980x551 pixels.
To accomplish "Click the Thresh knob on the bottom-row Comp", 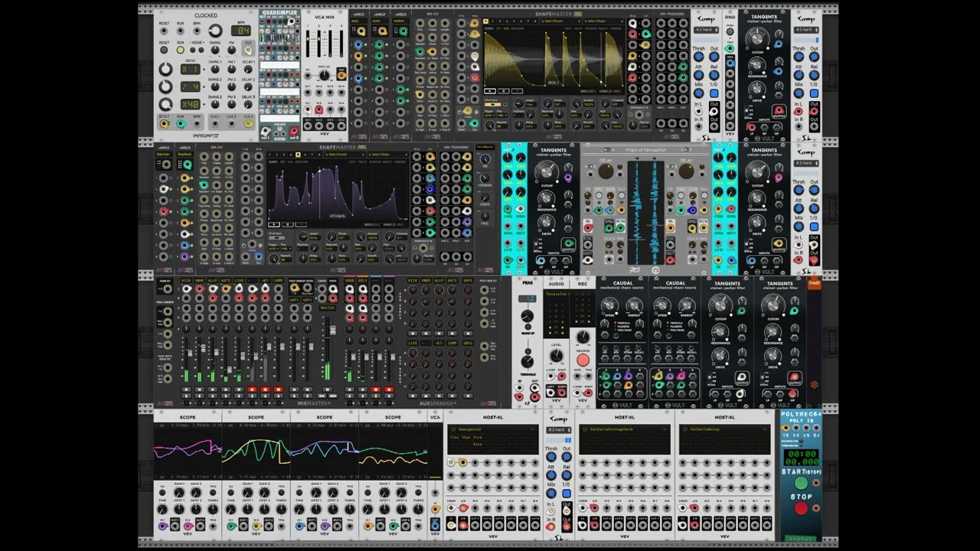I will pyautogui.click(x=551, y=457).
